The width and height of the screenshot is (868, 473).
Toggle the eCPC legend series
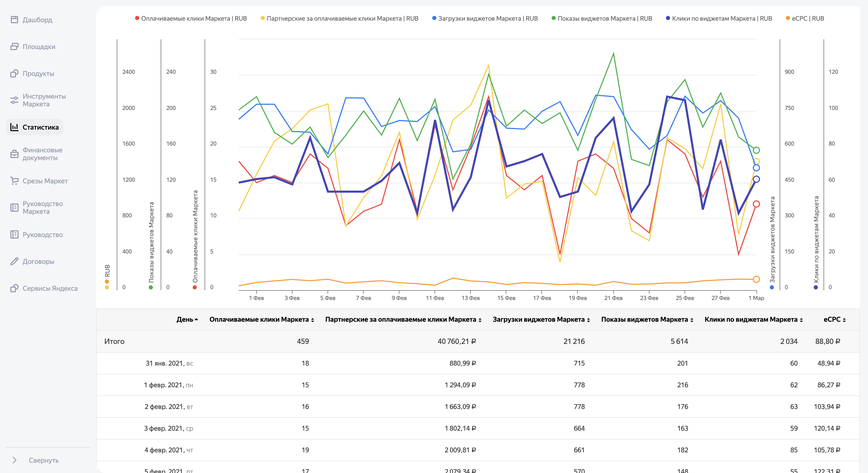807,19
